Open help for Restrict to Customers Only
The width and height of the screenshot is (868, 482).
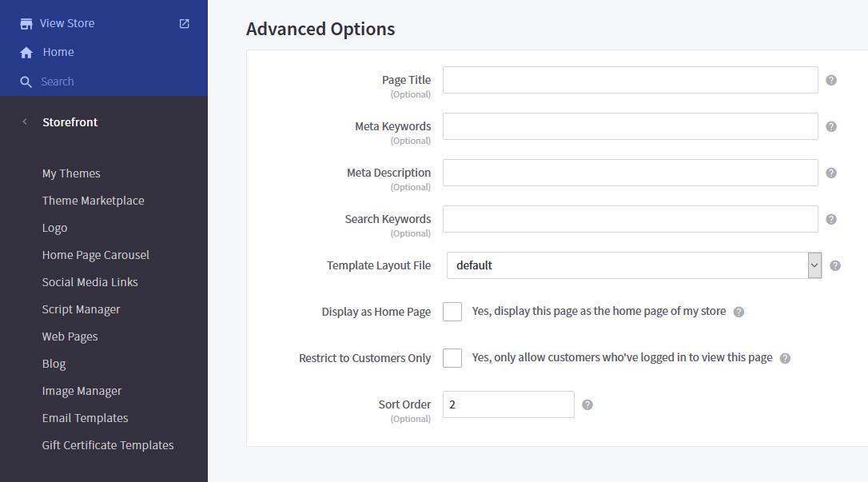785,358
